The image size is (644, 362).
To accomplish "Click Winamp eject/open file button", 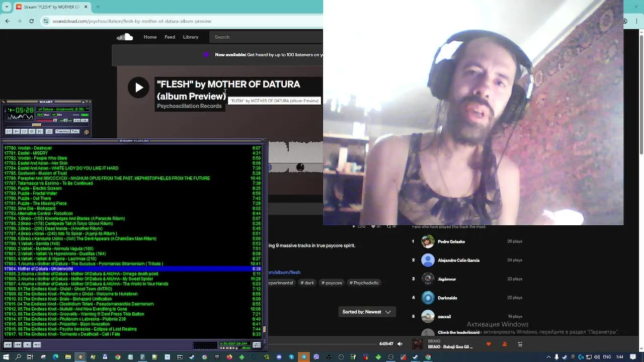I will [x=49, y=132].
